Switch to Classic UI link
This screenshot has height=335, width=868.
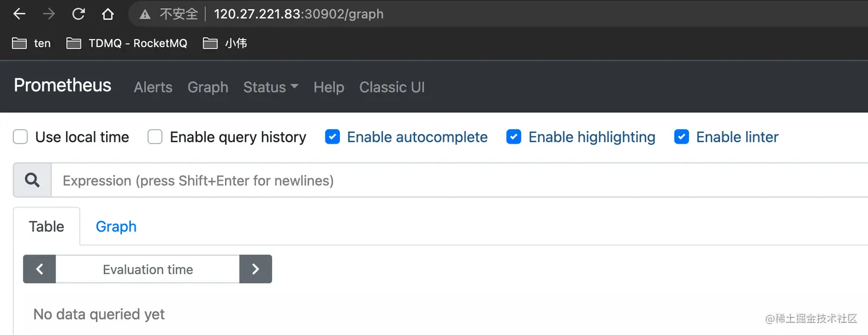(392, 87)
